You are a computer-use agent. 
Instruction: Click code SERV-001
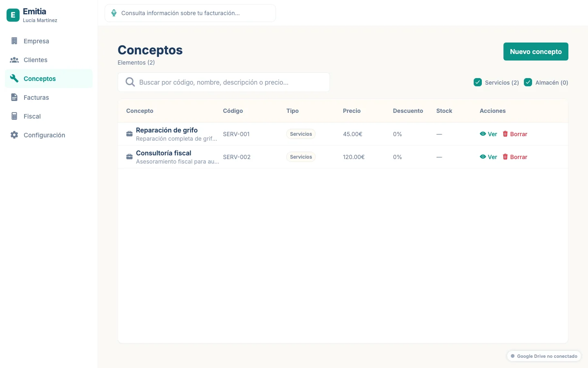click(236, 134)
